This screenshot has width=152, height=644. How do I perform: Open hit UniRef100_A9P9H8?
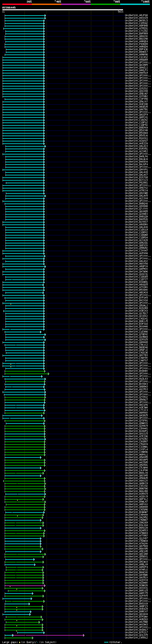tap(136, 26)
